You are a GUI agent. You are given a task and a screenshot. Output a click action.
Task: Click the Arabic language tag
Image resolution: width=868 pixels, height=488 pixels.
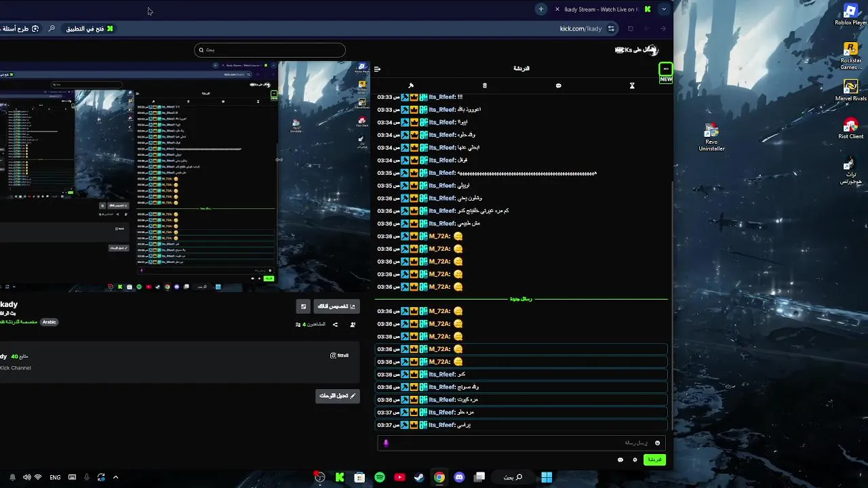pos(50,322)
